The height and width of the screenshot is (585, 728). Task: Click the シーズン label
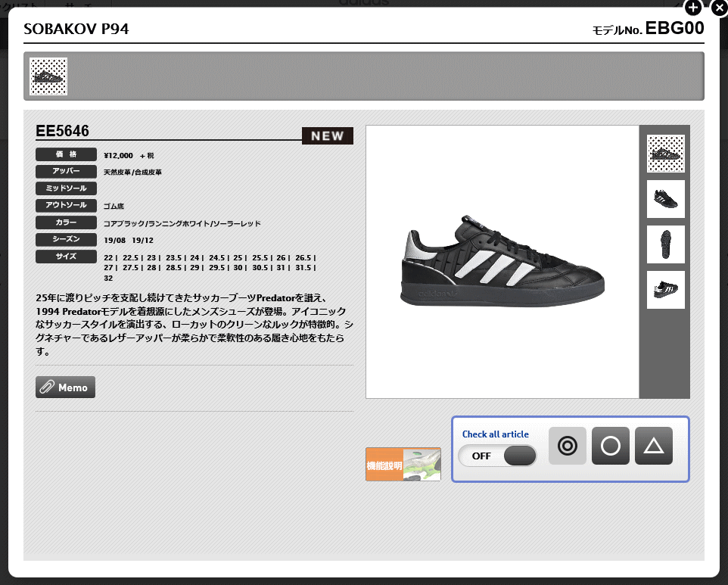[66, 240]
